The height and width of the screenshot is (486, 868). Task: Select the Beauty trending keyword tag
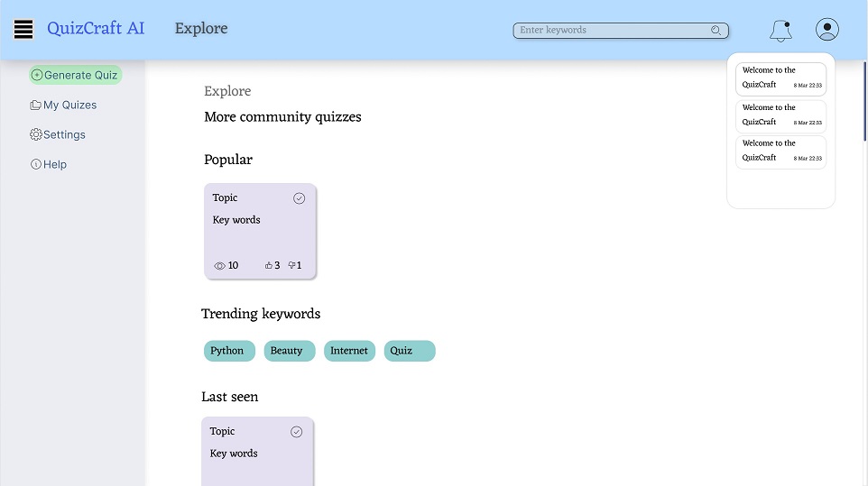[289, 351]
